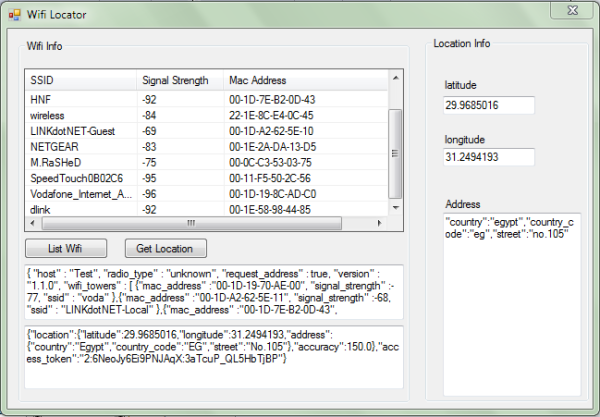The image size is (600, 417).
Task: Click the location response JSON text box
Action: [214, 357]
